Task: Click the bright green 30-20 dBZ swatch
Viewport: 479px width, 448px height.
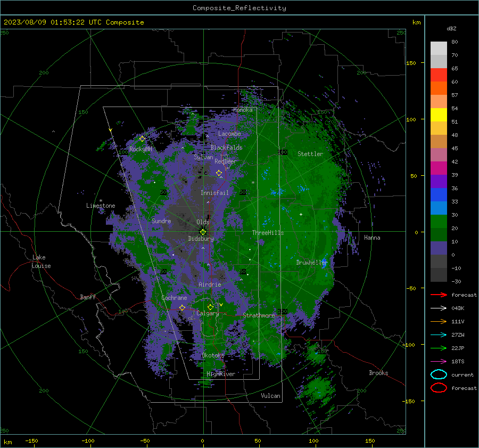Action: [439, 222]
